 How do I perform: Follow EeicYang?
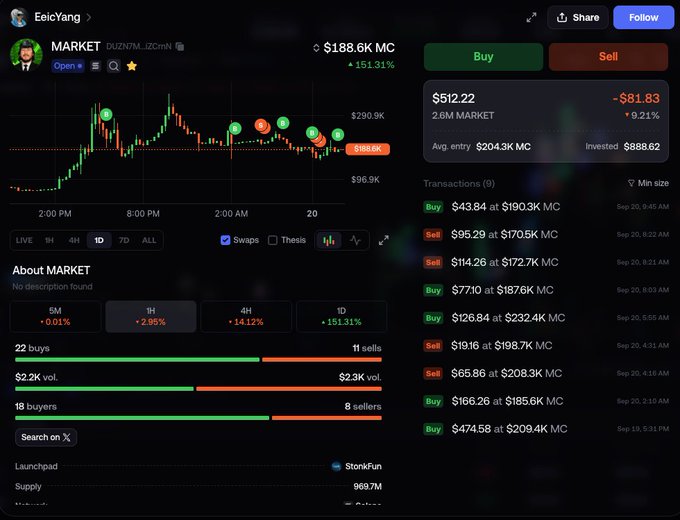coord(644,17)
